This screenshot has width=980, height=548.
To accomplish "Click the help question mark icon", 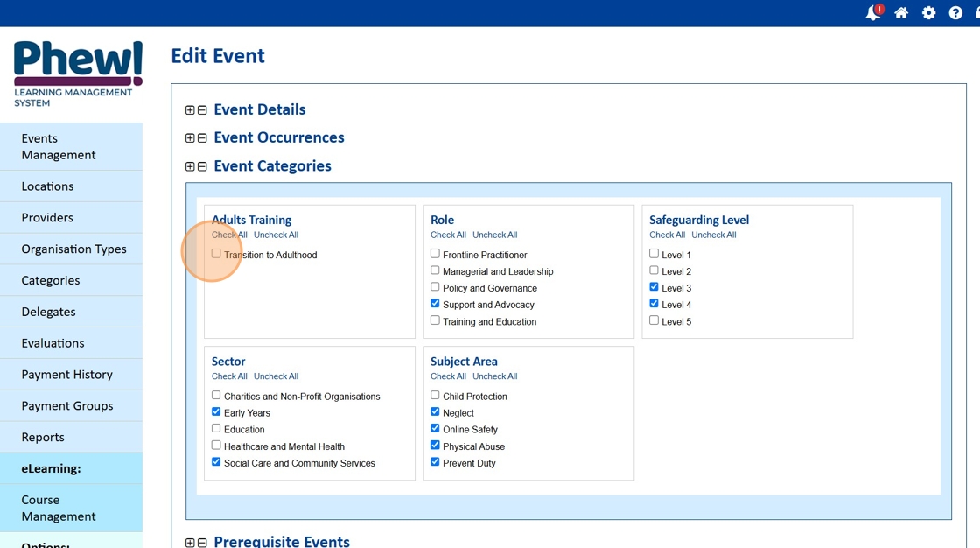I will click(x=955, y=13).
